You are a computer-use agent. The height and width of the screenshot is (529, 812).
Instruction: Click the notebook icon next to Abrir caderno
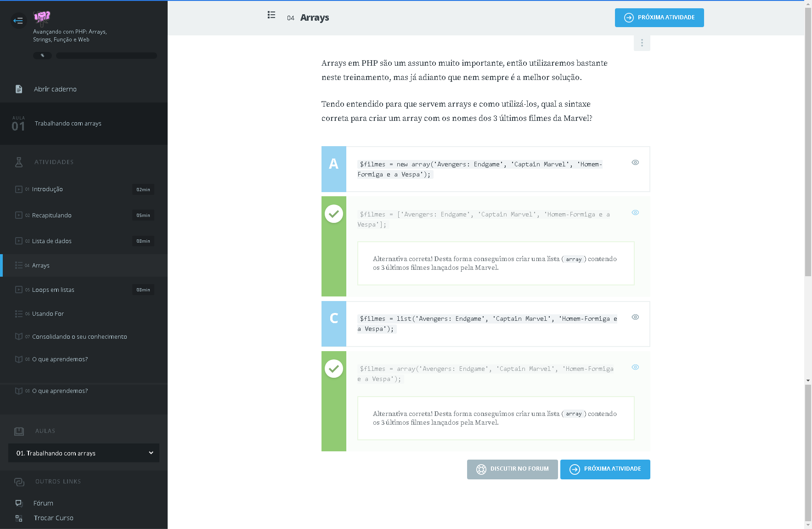click(19, 89)
